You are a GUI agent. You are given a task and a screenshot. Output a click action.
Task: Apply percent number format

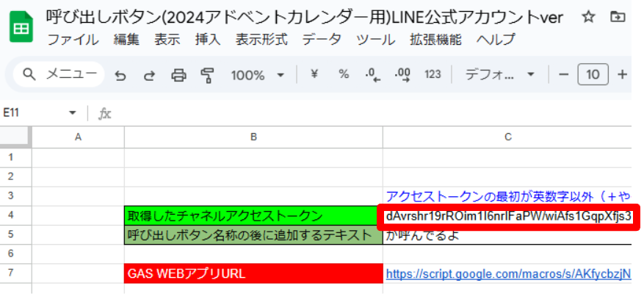344,74
